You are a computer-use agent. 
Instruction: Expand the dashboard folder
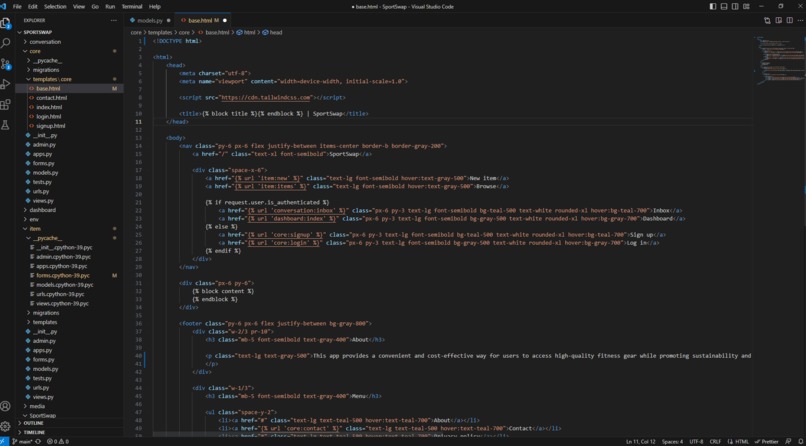tap(43, 210)
